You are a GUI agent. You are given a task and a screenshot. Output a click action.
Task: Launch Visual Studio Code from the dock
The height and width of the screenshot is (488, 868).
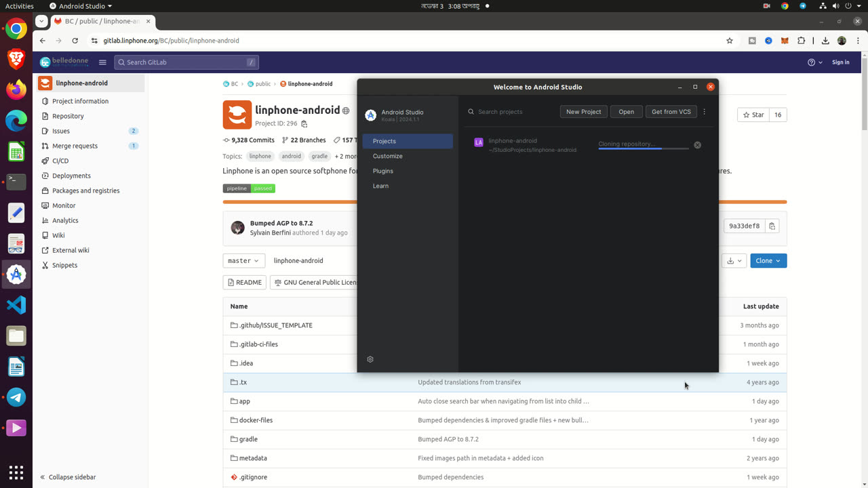click(16, 305)
